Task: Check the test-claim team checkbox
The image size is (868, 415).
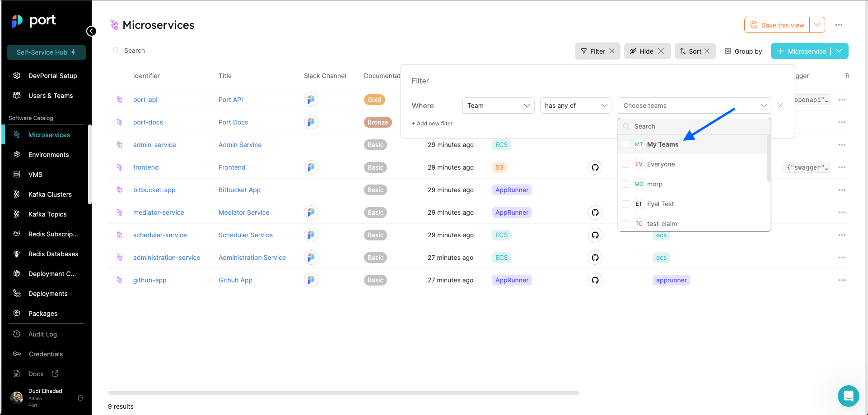Action: [625, 224]
